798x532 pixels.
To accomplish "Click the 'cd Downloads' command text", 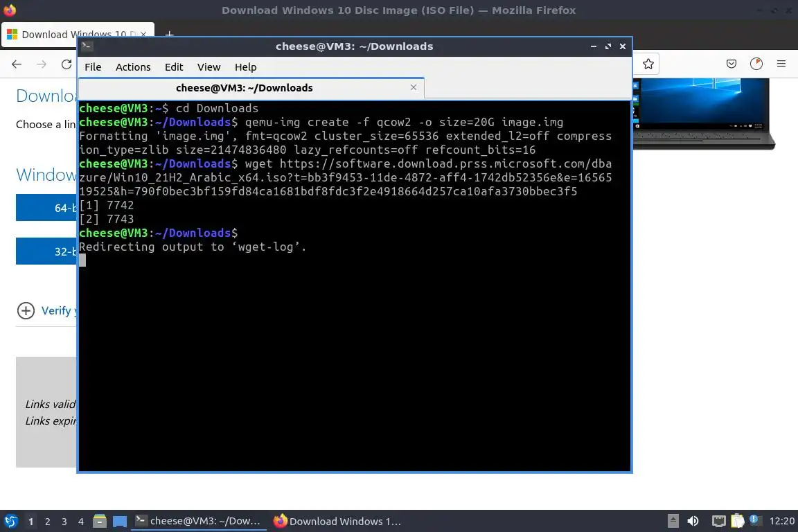I will [217, 109].
